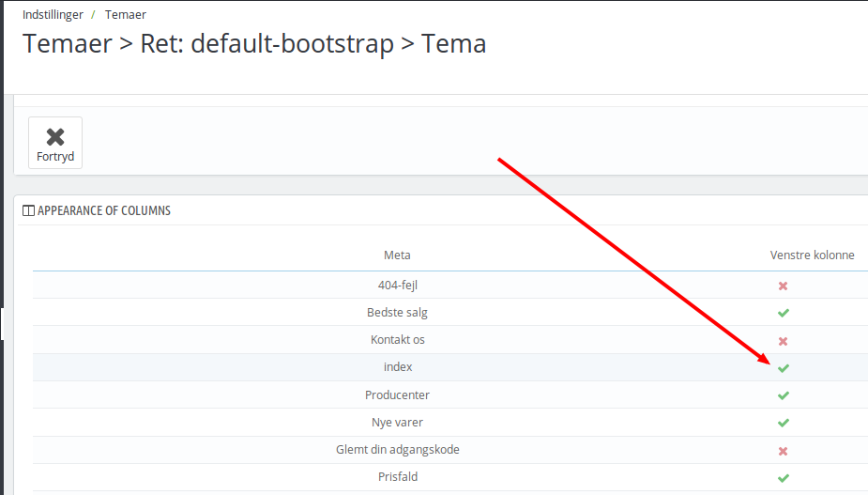Click the Venstre kolonne column header
Image resolution: width=868 pixels, height=495 pixels.
[x=812, y=255]
